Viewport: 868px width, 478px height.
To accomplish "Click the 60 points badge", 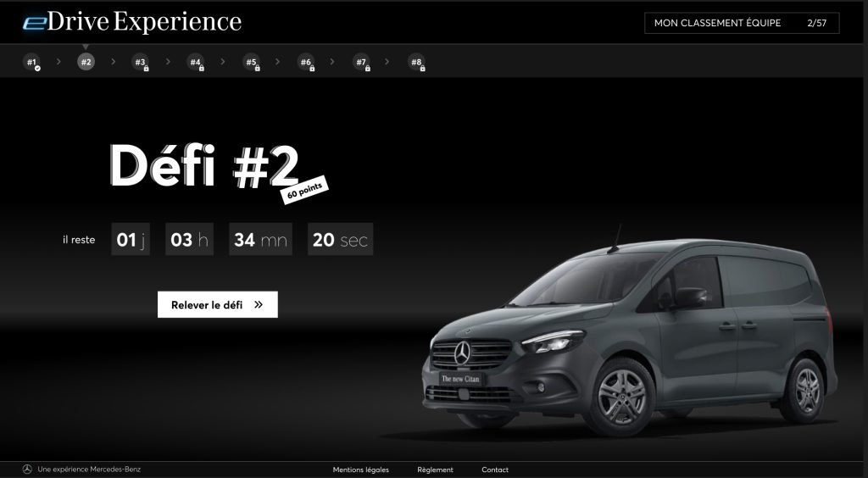I will [x=303, y=191].
